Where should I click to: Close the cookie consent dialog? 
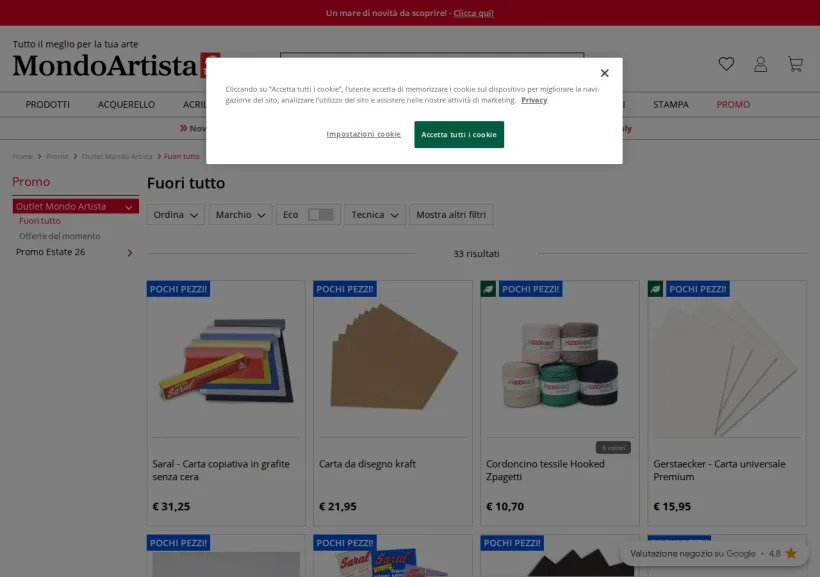(x=605, y=73)
